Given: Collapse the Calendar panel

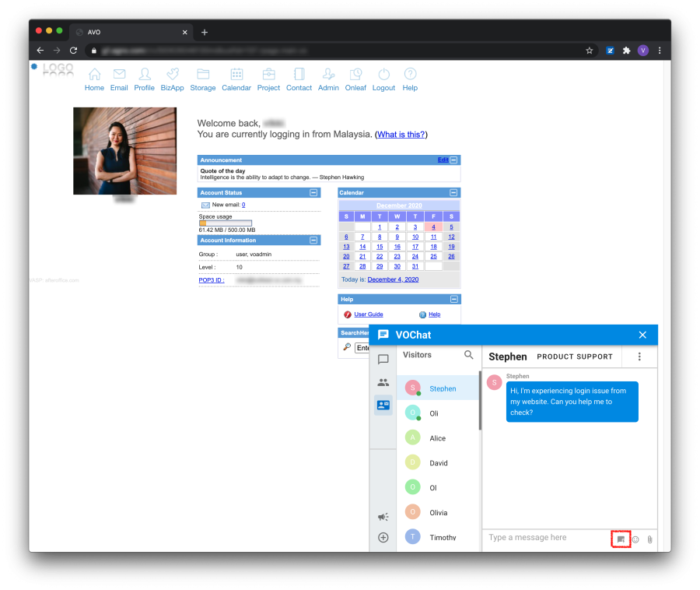Looking at the screenshot, I should 454,192.
